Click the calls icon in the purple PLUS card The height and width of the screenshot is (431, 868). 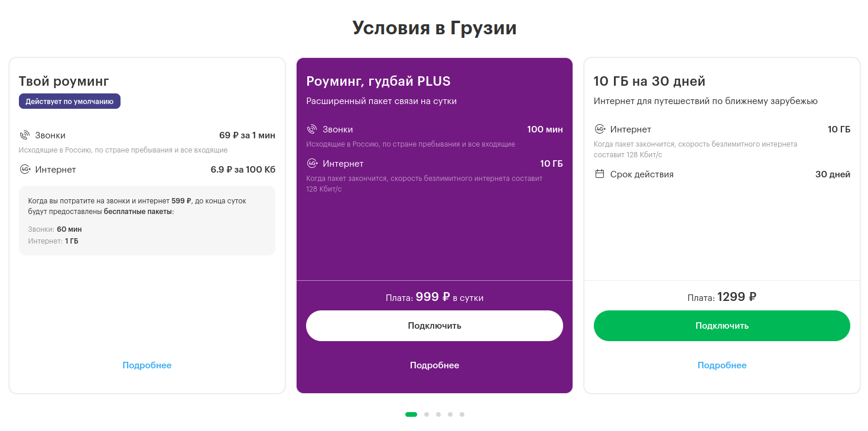point(312,129)
